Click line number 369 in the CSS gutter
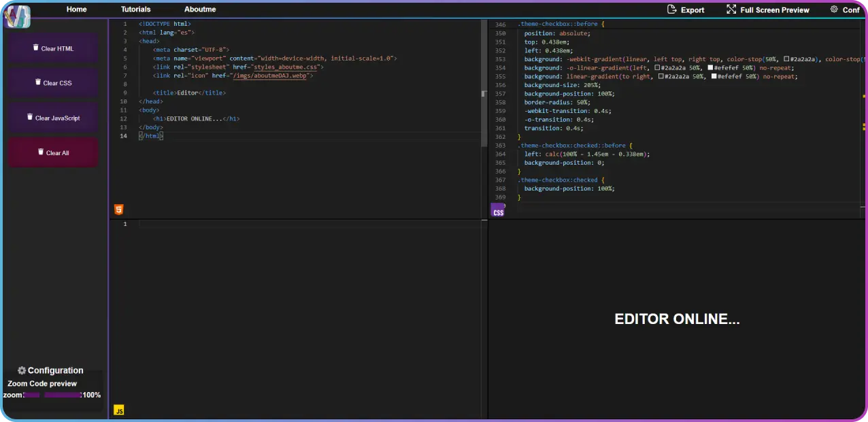The width and height of the screenshot is (868, 422). [x=500, y=197]
